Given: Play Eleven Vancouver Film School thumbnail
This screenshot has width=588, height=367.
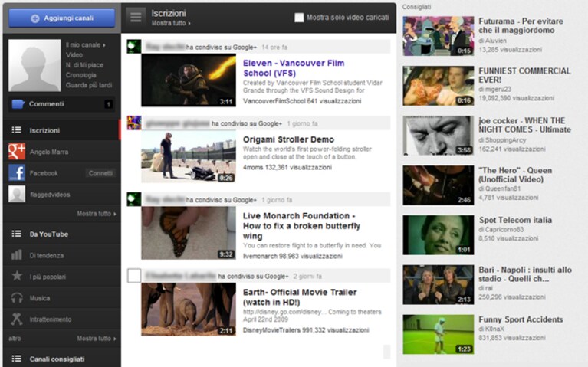Looking at the screenshot, I should click(x=189, y=80).
